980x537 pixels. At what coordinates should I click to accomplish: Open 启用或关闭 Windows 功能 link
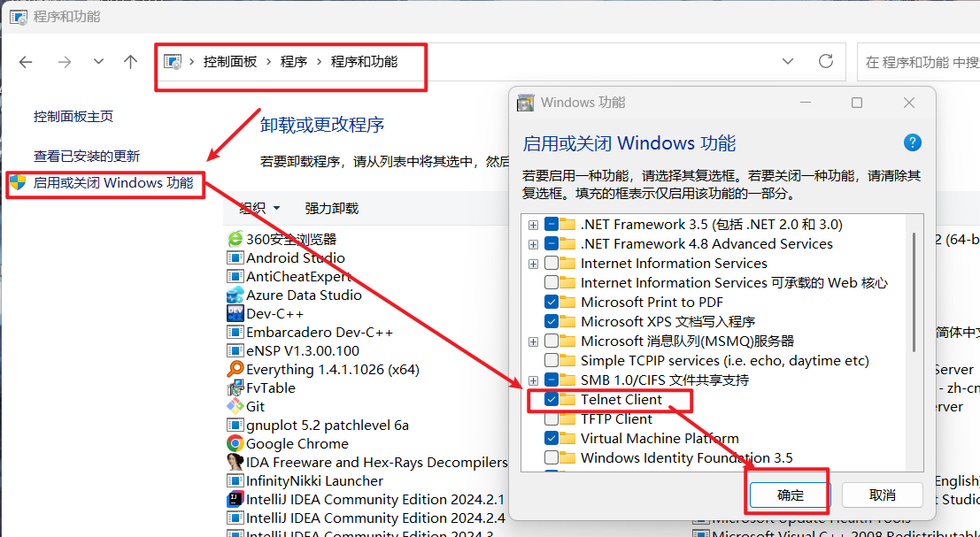click(x=113, y=183)
